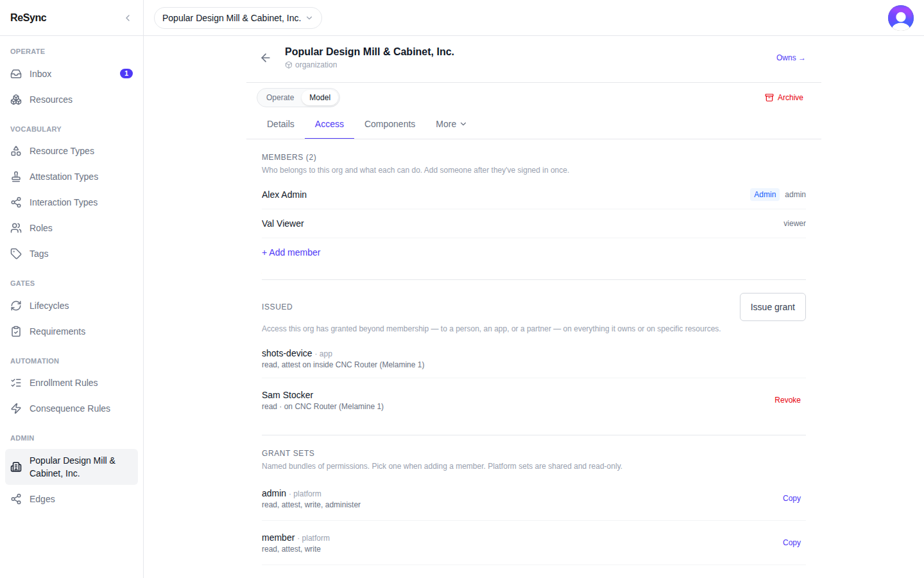Click the + Add member link

click(291, 252)
